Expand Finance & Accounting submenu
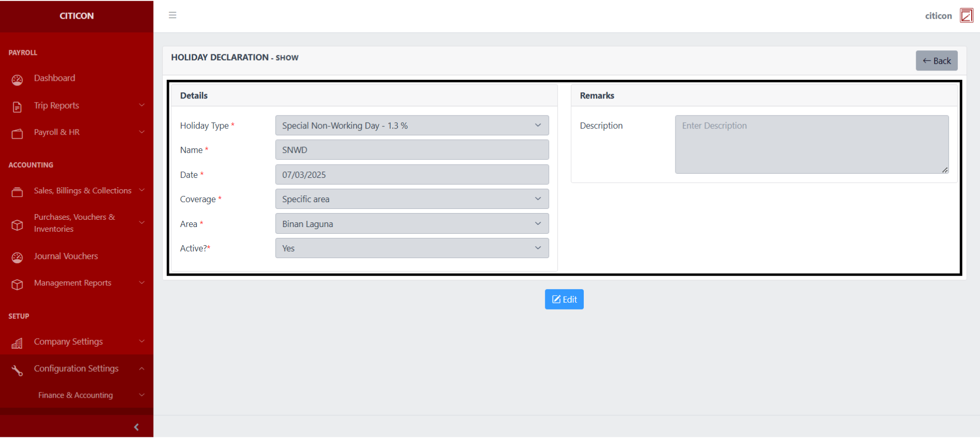The width and height of the screenshot is (980, 438). 76,395
